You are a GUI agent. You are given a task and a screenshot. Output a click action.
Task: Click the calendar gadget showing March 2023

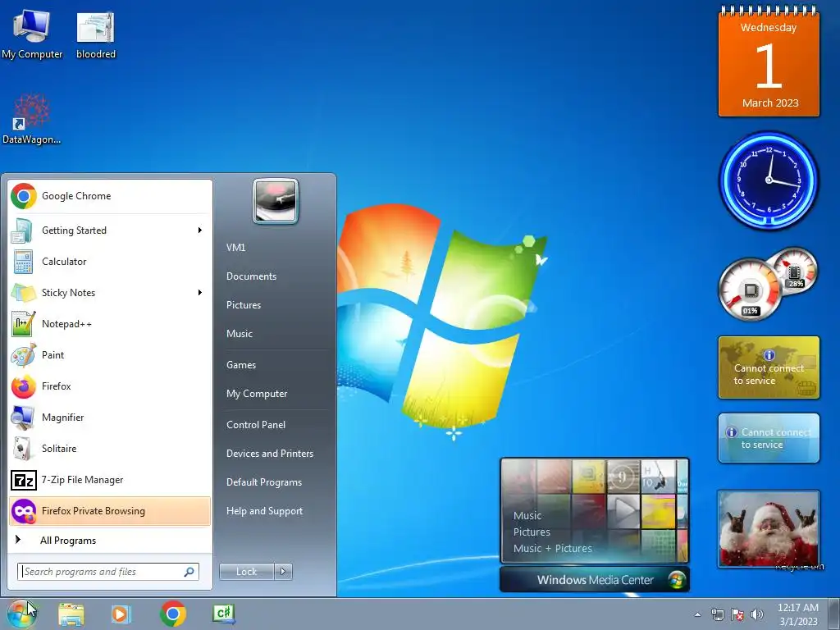point(769,62)
